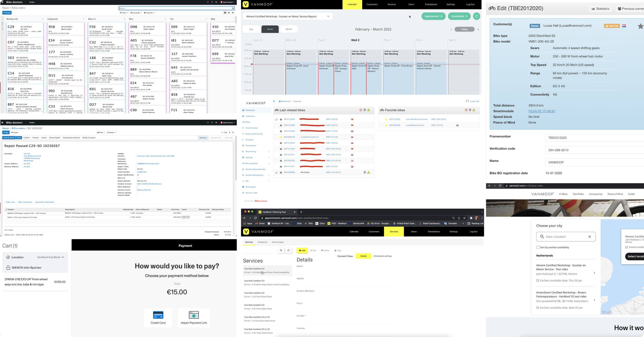Click the refresh icon beside Unavailable button
The width and height of the screenshot is (644, 337).
477,16
